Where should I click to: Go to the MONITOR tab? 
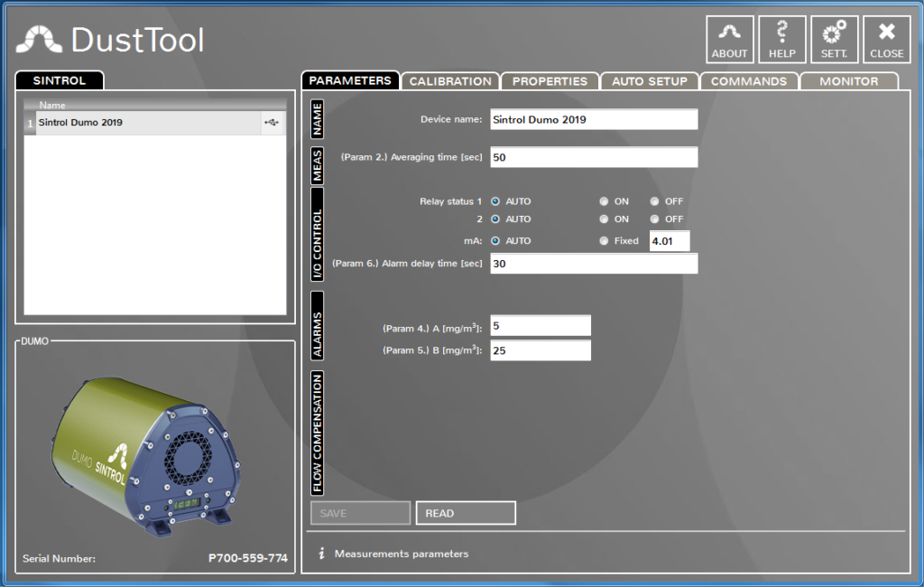[x=849, y=81]
